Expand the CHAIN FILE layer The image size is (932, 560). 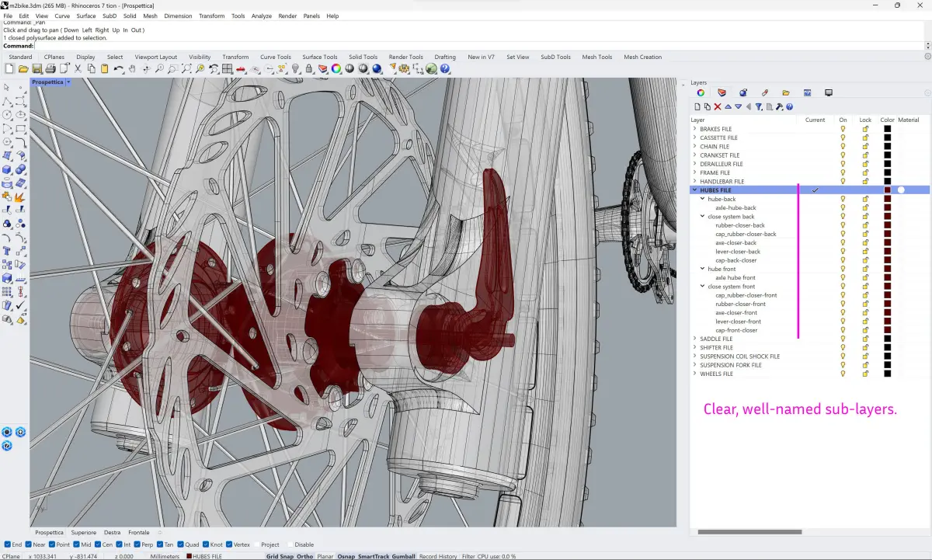[x=694, y=147]
